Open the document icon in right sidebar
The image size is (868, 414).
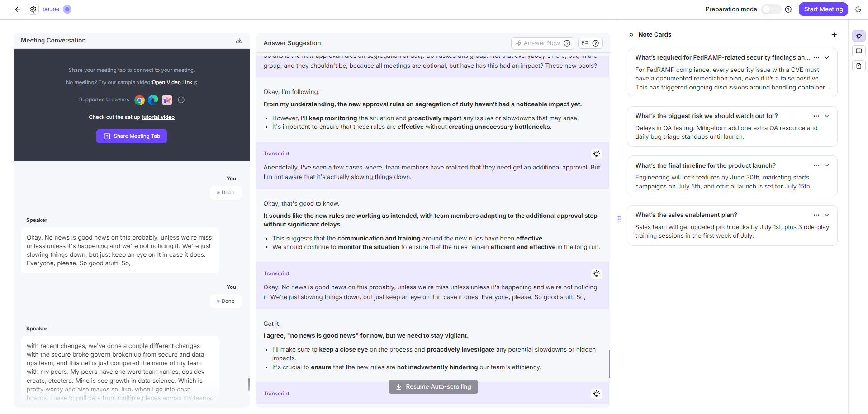859,66
